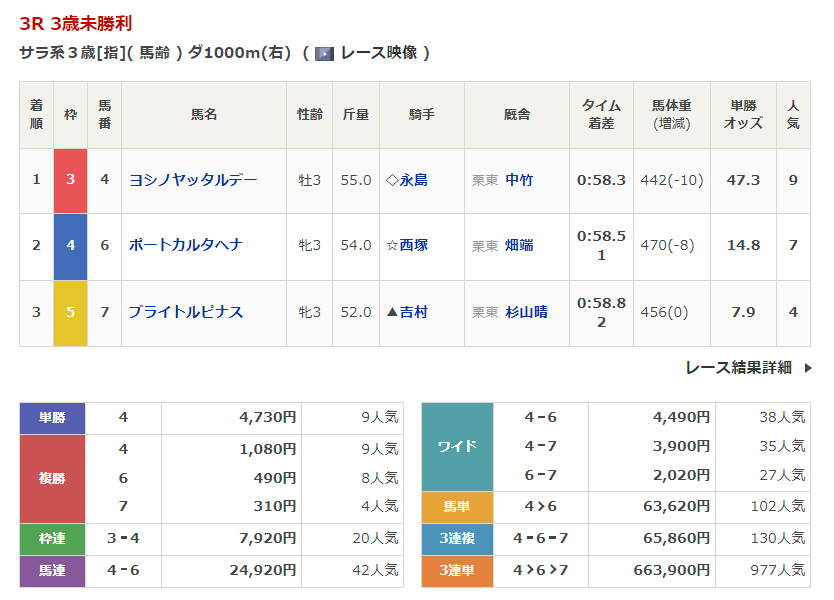Open trainer 中竹's profile
Screen dimensions: 834x600
519,180
